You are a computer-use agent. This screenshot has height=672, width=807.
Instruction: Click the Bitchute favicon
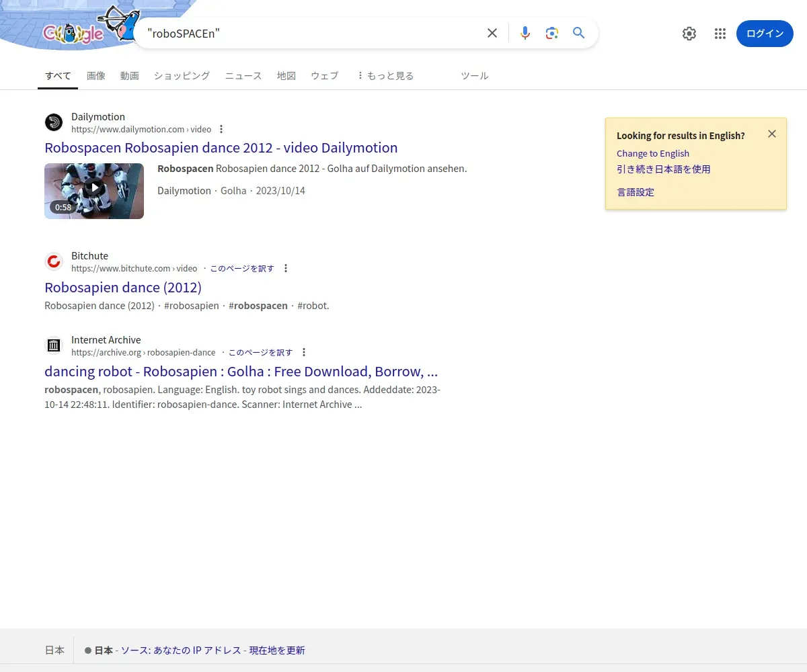point(54,261)
